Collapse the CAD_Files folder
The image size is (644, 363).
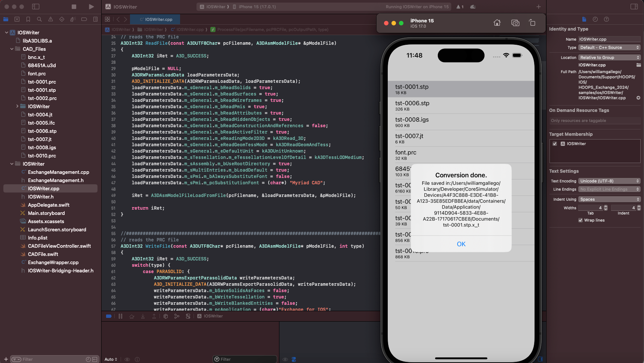[12, 49]
